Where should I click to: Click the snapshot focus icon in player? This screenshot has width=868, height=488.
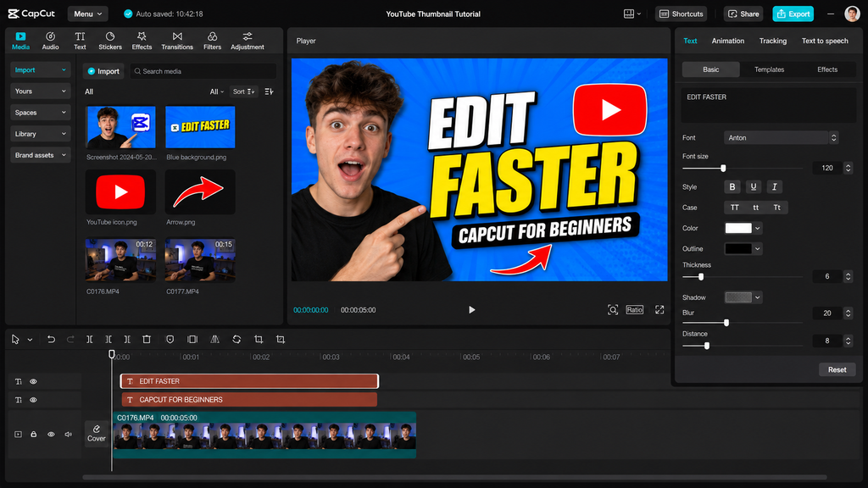[613, 310]
